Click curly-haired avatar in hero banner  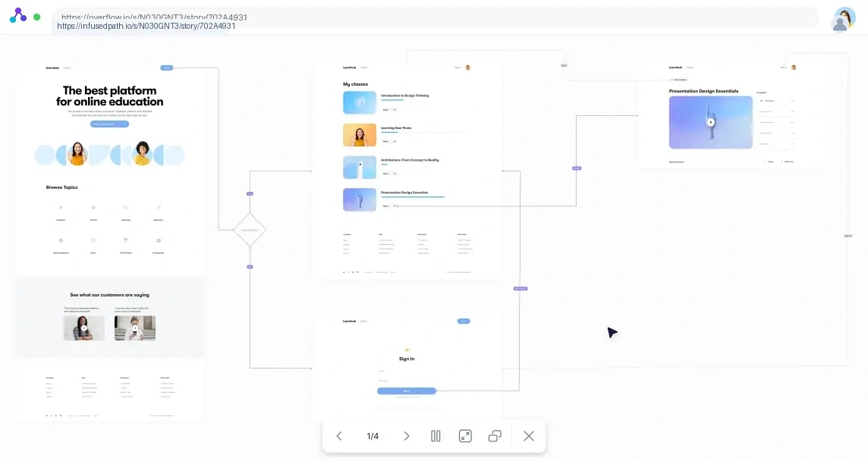point(143,154)
